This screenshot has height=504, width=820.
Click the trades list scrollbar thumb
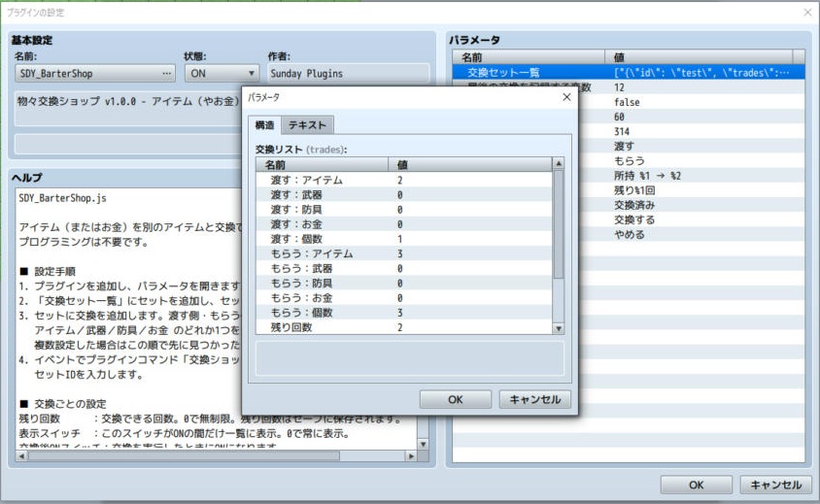558,224
